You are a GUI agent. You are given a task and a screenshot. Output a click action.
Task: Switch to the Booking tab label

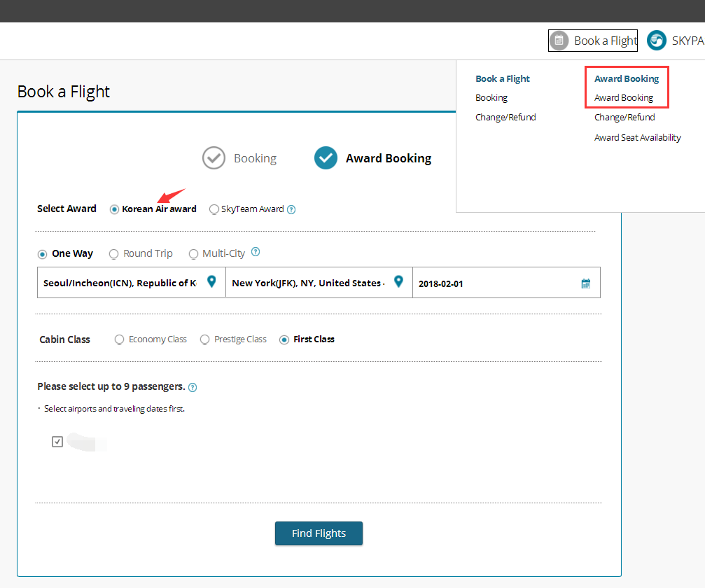(255, 158)
